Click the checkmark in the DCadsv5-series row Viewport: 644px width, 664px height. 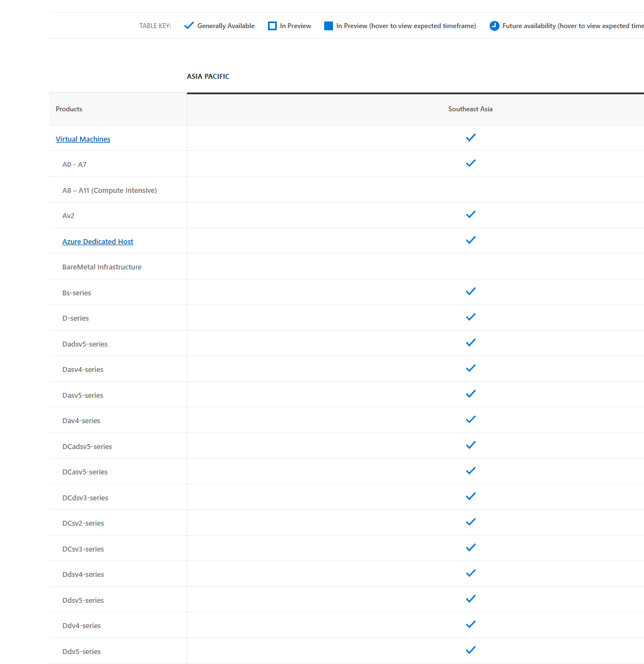471,445
